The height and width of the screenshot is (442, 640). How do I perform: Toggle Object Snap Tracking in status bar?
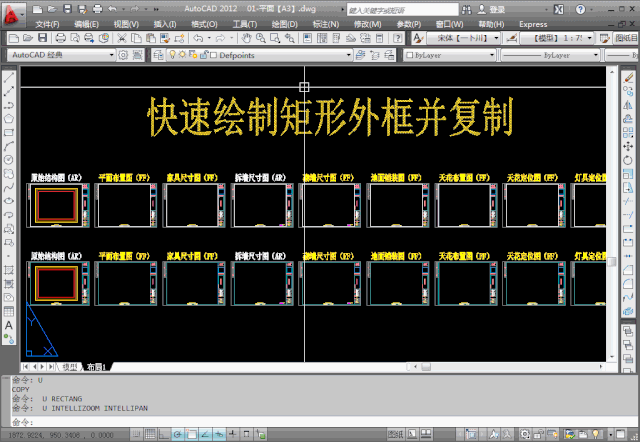click(x=205, y=434)
